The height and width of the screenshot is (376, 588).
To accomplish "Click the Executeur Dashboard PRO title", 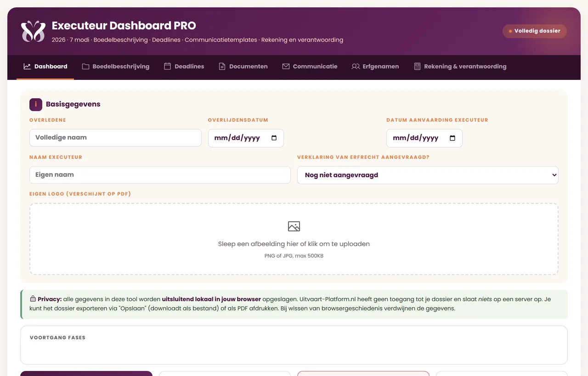I will [124, 26].
